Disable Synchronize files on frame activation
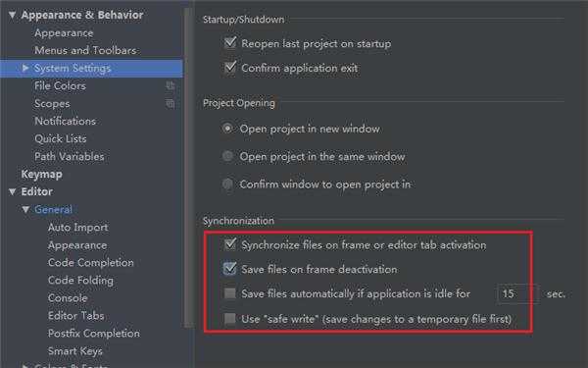 click(x=230, y=244)
